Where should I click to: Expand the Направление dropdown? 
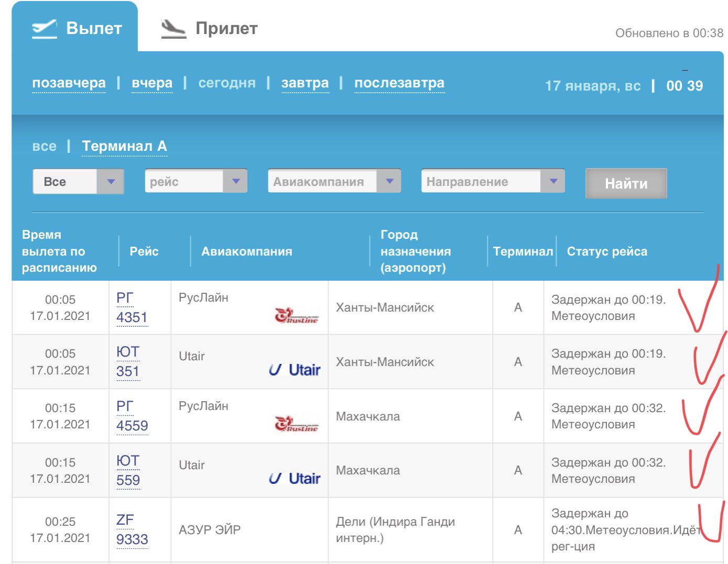click(x=493, y=182)
